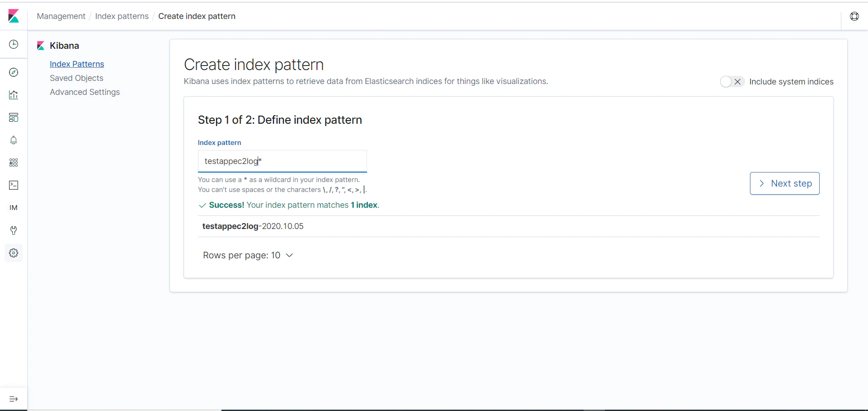Image resolution: width=868 pixels, height=411 pixels.
Task: Click the small Kibana icon beside Kibana heading
Action: pyautogui.click(x=41, y=46)
